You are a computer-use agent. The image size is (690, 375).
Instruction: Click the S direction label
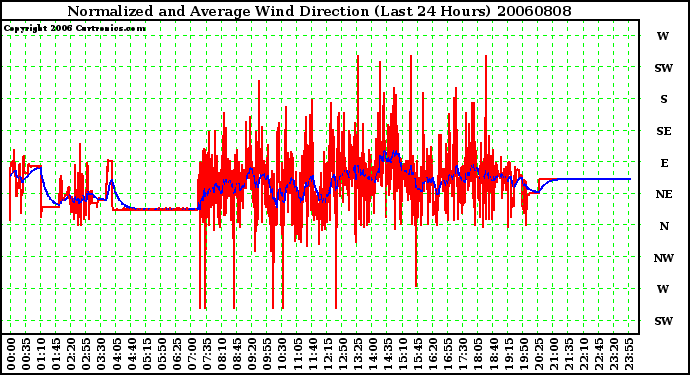664,99
